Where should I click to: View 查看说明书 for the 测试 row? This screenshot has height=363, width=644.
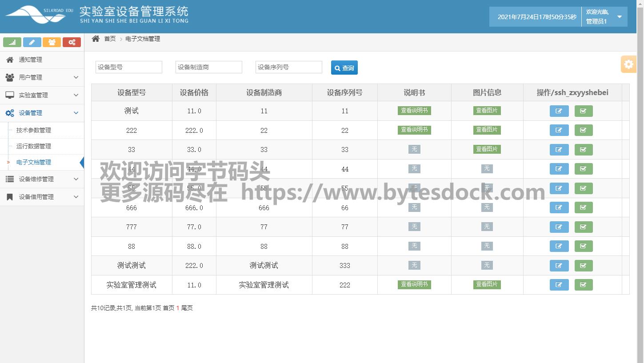click(x=414, y=111)
